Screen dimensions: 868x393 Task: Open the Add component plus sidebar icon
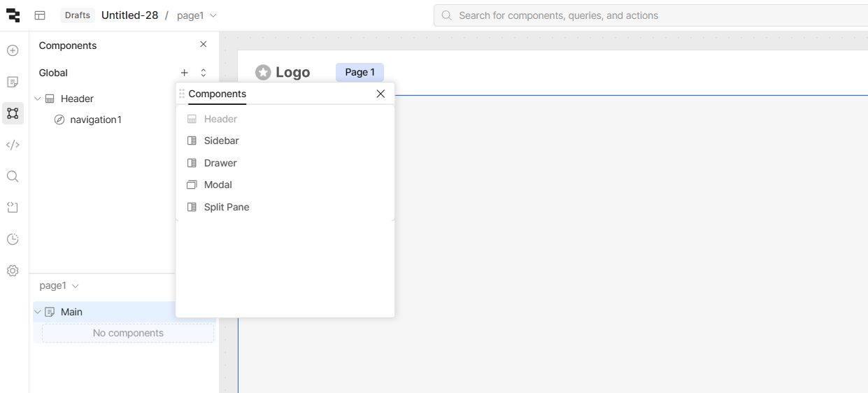(x=13, y=50)
